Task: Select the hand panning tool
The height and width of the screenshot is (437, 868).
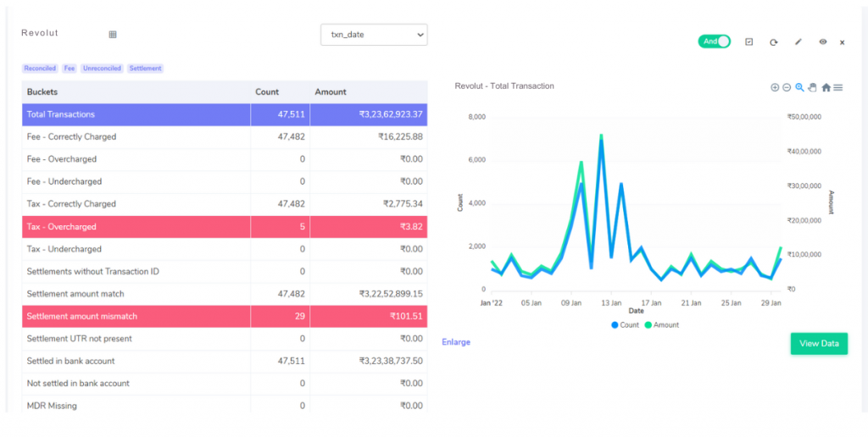Action: point(812,87)
